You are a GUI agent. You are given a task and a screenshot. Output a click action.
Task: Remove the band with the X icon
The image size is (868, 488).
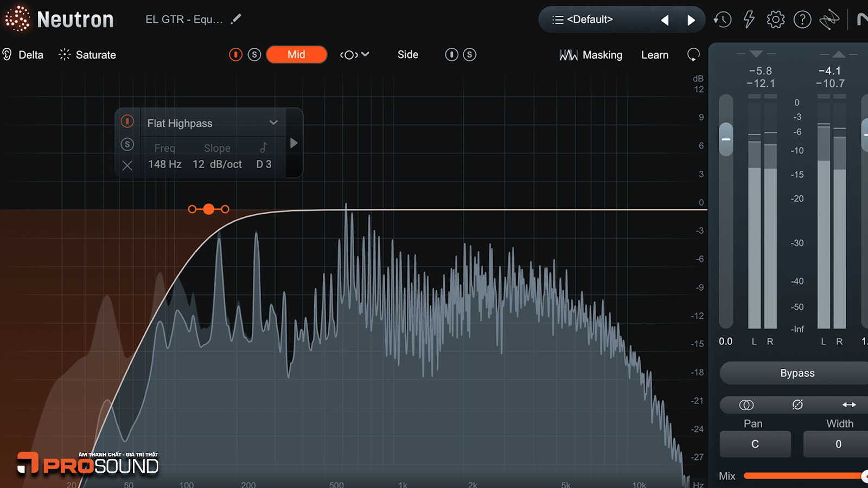[x=127, y=165]
